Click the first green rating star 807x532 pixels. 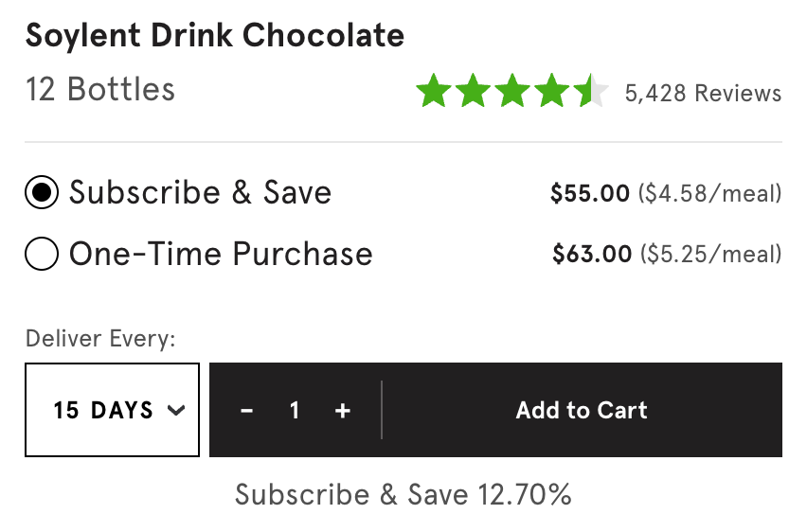434,91
